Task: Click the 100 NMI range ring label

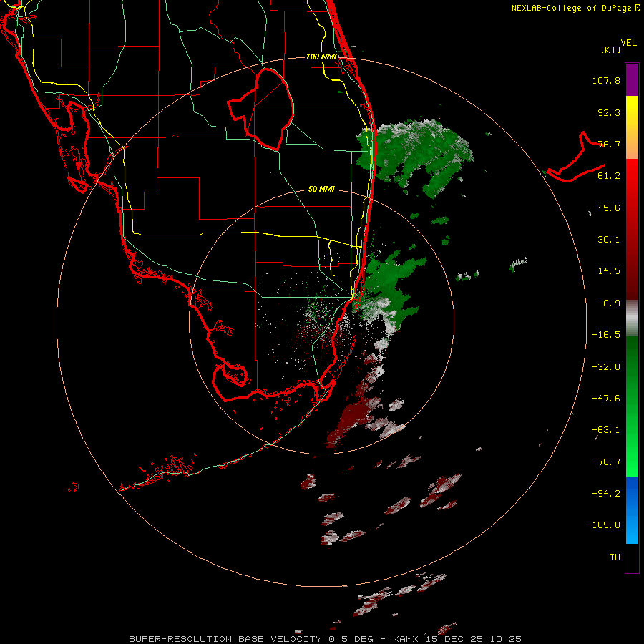Action: [321, 57]
